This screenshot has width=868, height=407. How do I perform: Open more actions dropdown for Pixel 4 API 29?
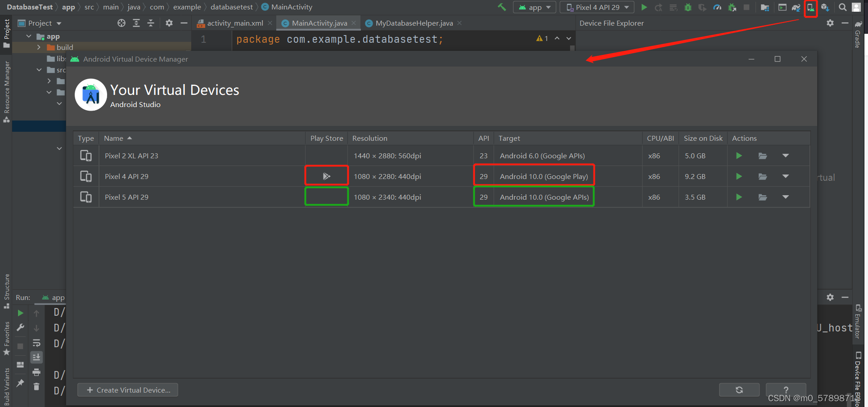786,176
